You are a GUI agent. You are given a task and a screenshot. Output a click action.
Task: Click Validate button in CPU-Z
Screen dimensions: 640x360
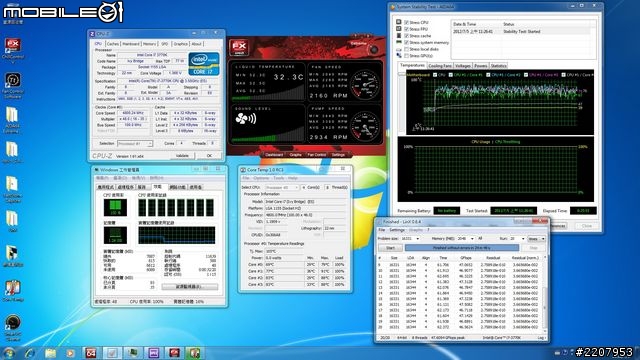182,156
